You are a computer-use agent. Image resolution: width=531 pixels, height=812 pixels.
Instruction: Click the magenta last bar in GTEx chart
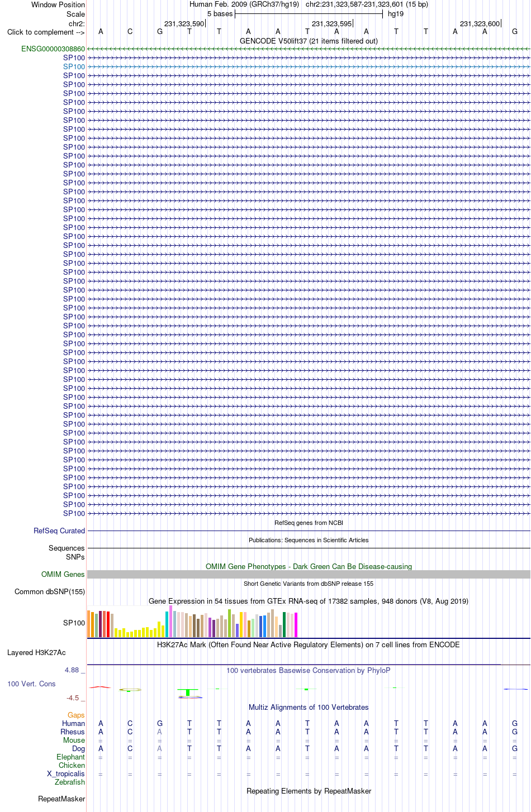pos(296,625)
